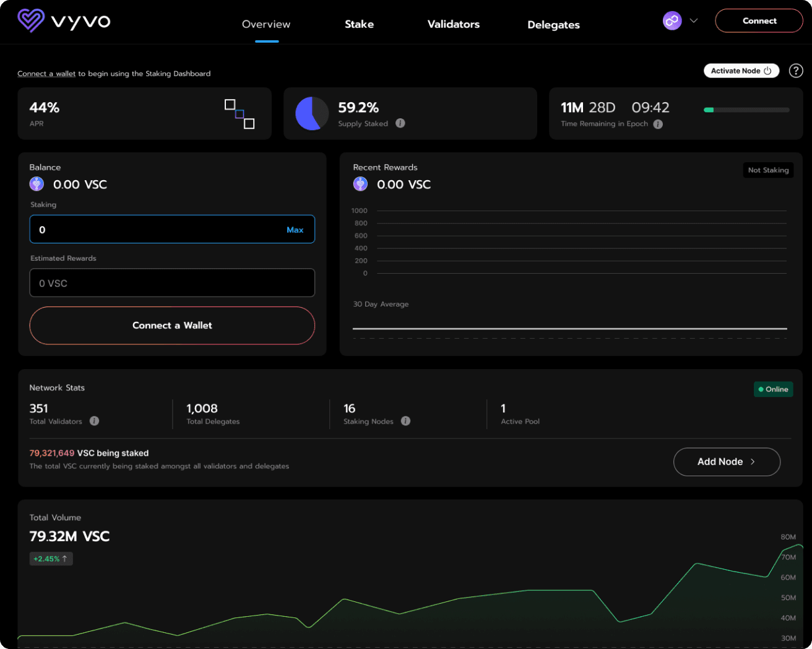The width and height of the screenshot is (812, 649).
Task: Switch to the Stake tab
Action: (359, 24)
